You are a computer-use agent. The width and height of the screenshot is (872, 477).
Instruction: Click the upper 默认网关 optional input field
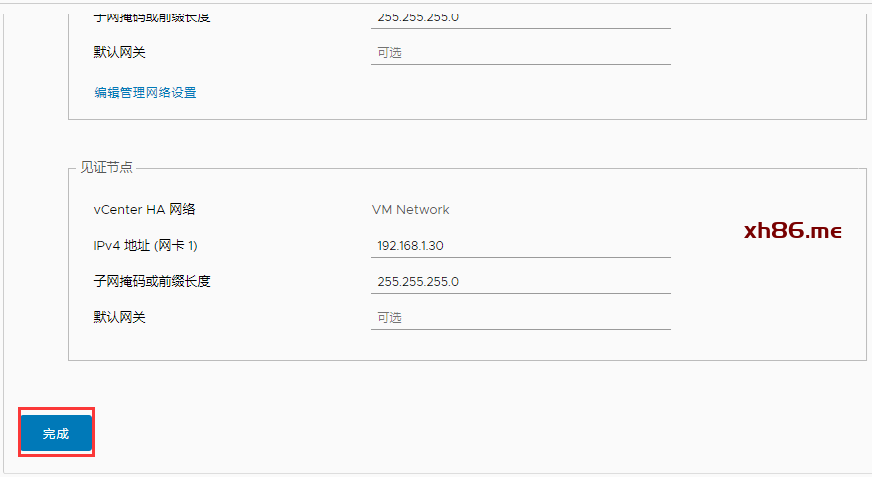[x=520, y=53]
